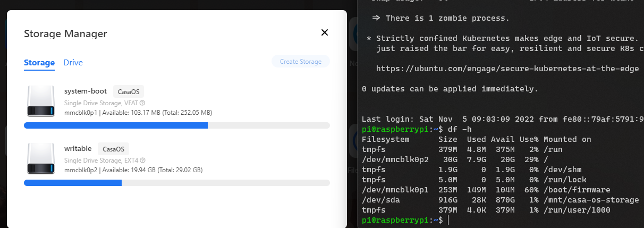The width and height of the screenshot is (644, 228).
Task: Switch to the Drive tab
Action: click(x=73, y=63)
